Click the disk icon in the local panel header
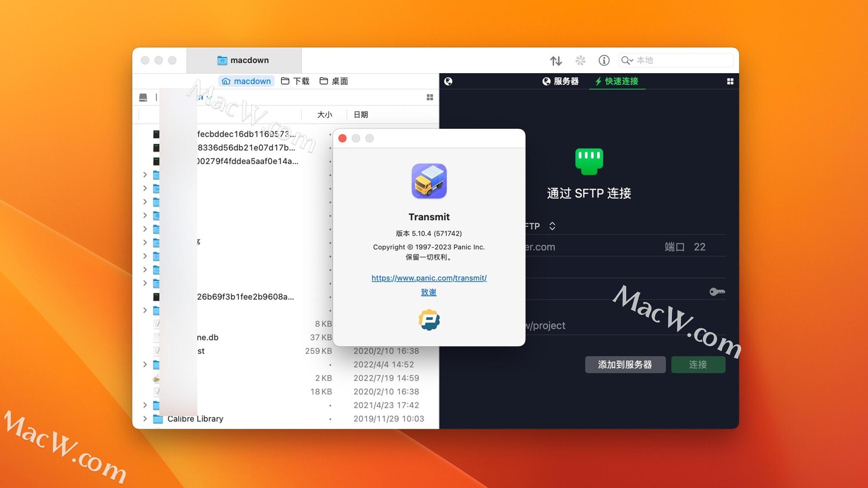The image size is (868, 488). tap(143, 97)
